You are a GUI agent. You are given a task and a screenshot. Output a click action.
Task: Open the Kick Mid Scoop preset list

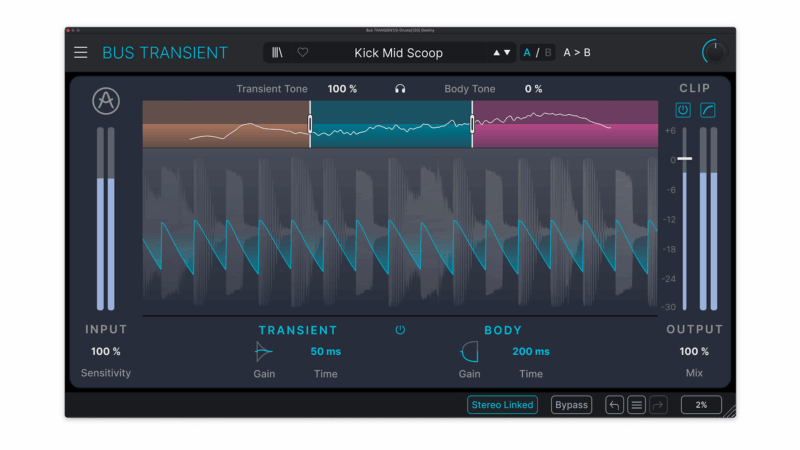[x=398, y=53]
